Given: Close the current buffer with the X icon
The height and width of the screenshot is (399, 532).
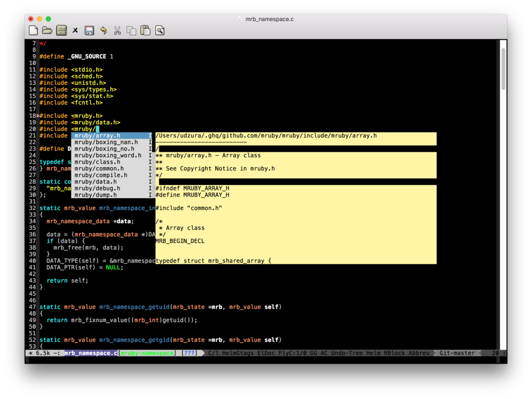Looking at the screenshot, I should (x=75, y=31).
